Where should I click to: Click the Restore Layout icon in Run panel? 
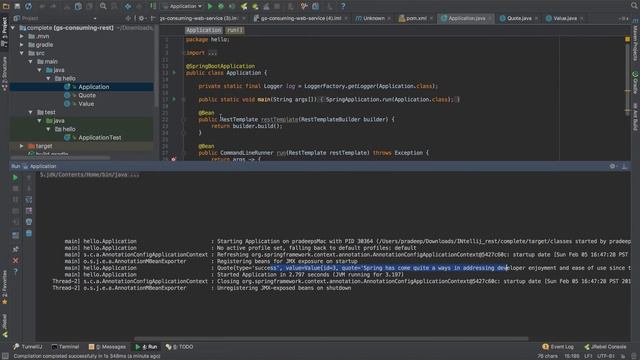click(x=15, y=236)
